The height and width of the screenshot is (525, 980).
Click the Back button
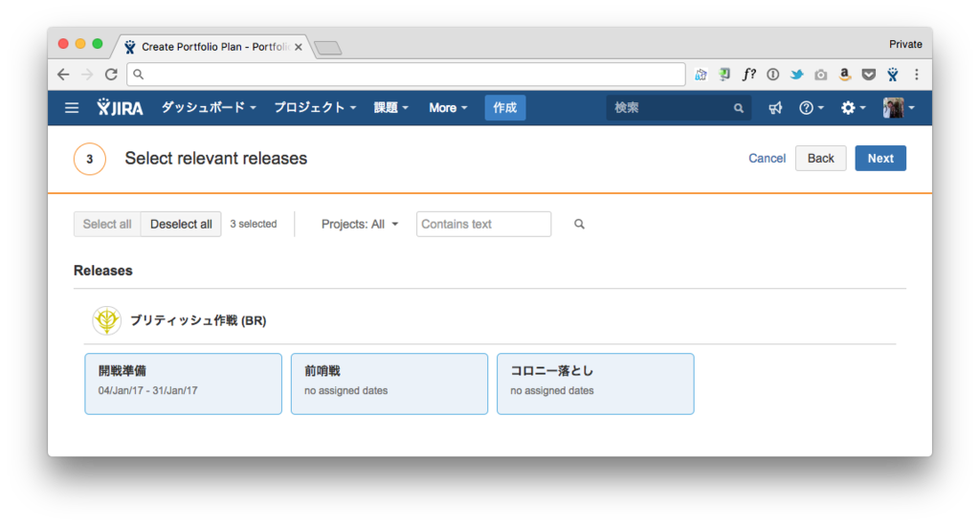point(820,159)
